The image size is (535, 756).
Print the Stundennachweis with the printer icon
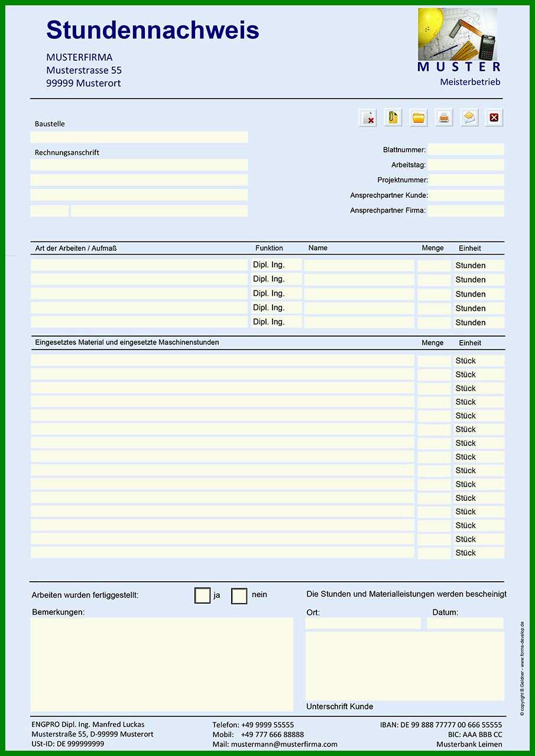(445, 118)
